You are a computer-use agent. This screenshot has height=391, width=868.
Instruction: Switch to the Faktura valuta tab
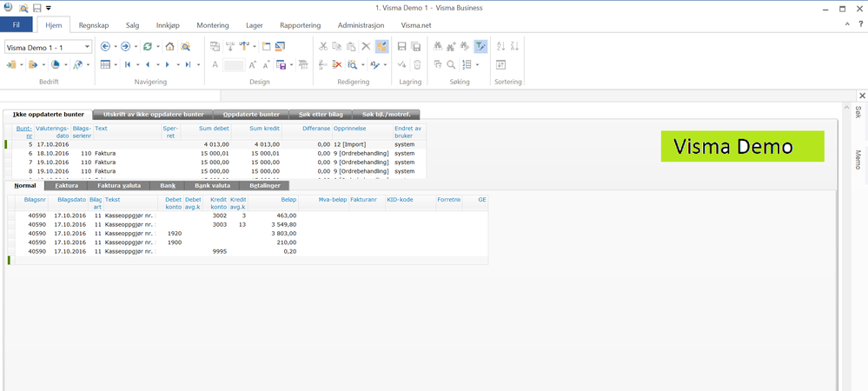tap(119, 186)
